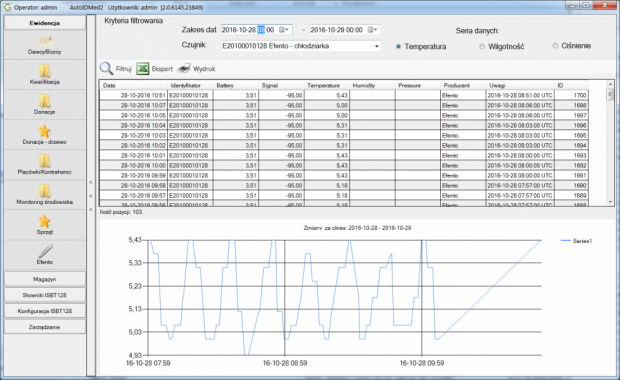Expand the Czujnik sensor combo box
The image size is (620, 380).
point(376,46)
